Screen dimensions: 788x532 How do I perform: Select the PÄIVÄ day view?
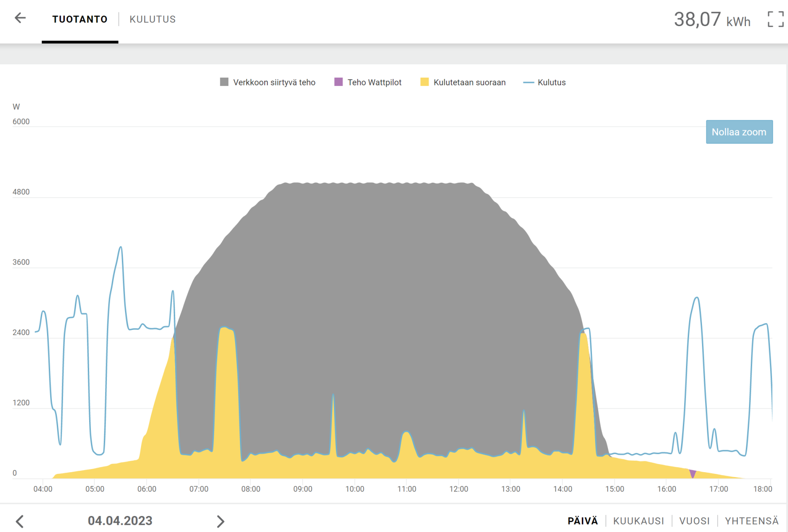click(x=582, y=521)
